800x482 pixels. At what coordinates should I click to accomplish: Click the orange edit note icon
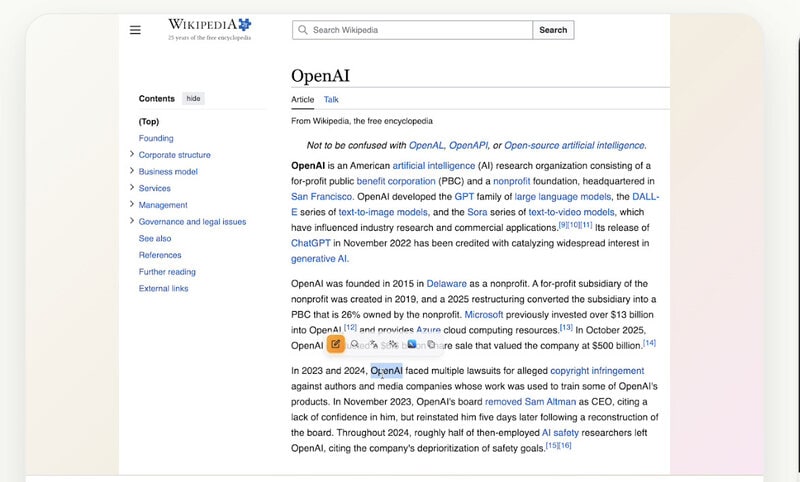tap(336, 344)
